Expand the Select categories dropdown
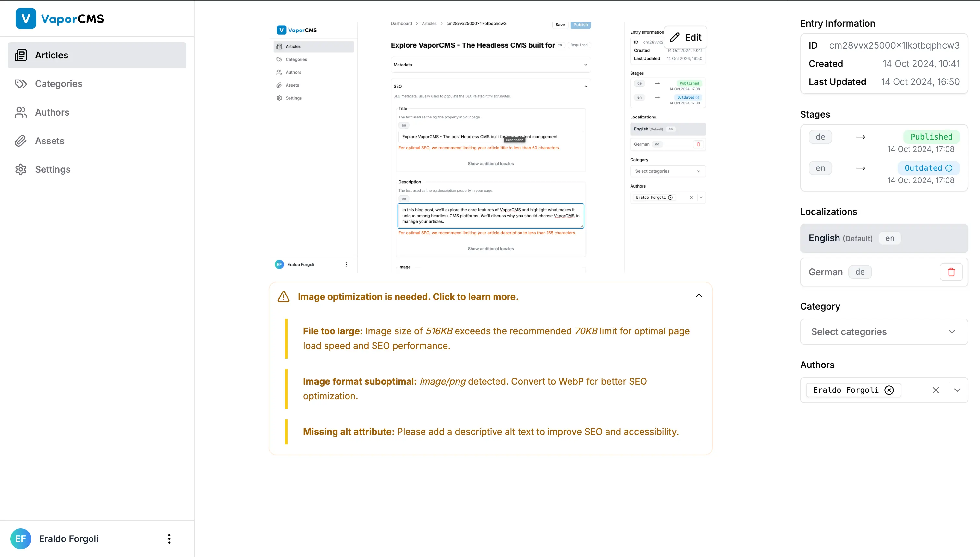 click(884, 331)
